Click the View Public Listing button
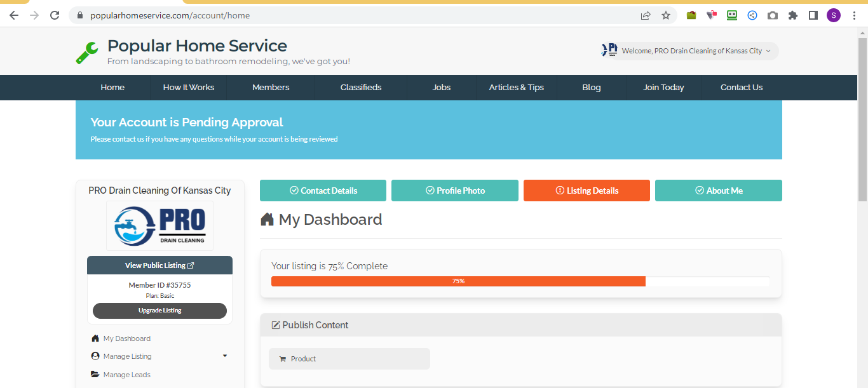This screenshot has width=868, height=388. click(x=159, y=265)
